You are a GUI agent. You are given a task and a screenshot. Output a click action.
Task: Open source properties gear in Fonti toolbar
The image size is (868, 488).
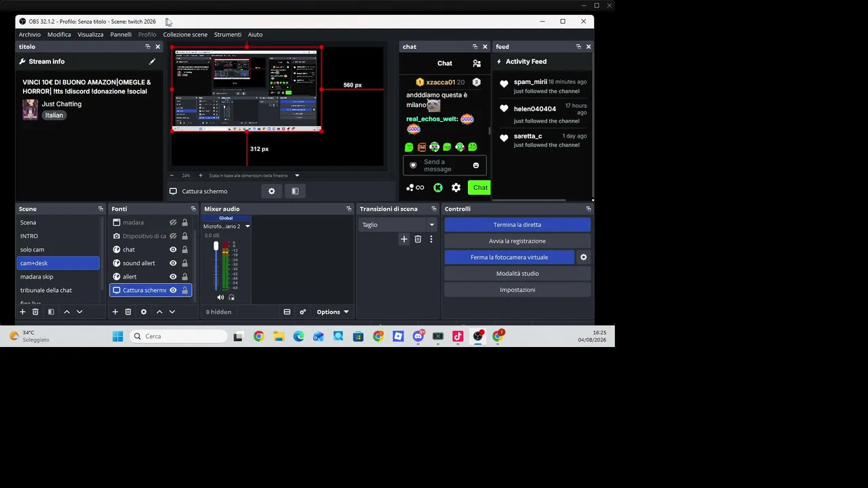click(144, 312)
